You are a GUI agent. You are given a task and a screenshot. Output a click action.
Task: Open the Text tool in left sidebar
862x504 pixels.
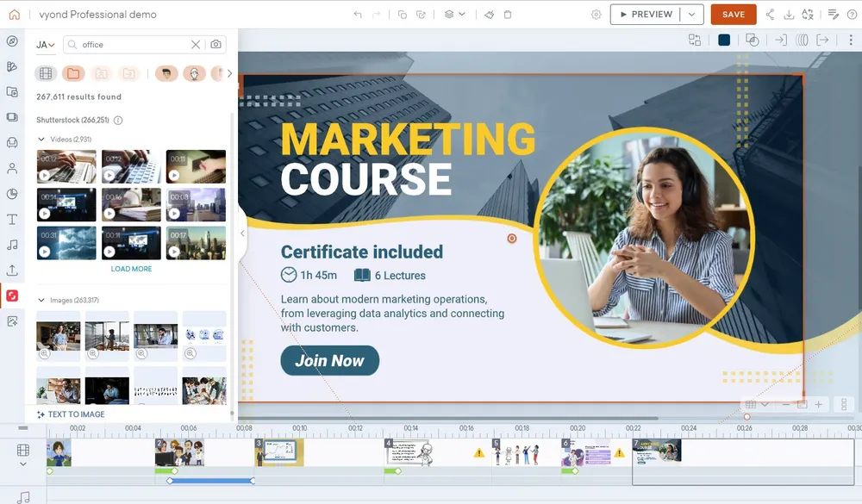tap(12, 220)
